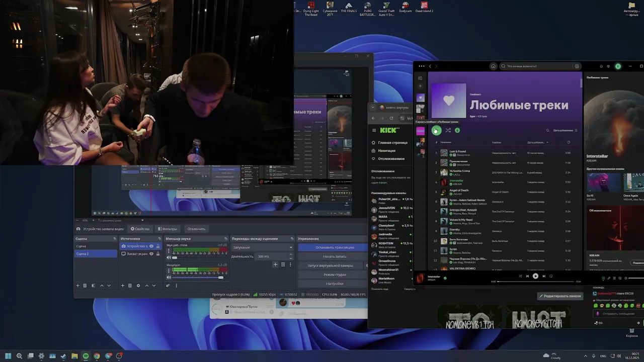Toggle visibility of Захват экран source
This screenshot has width=644, height=362.
click(151, 254)
